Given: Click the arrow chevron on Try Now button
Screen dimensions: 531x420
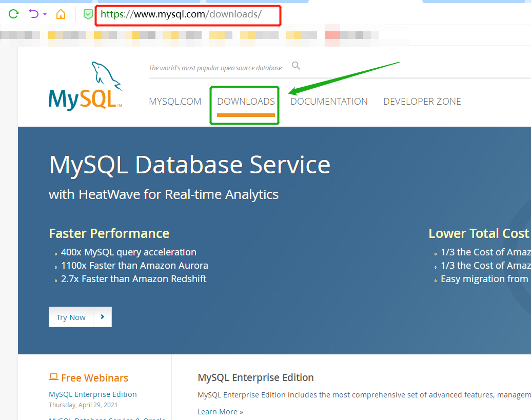Looking at the screenshot, I should (x=102, y=317).
